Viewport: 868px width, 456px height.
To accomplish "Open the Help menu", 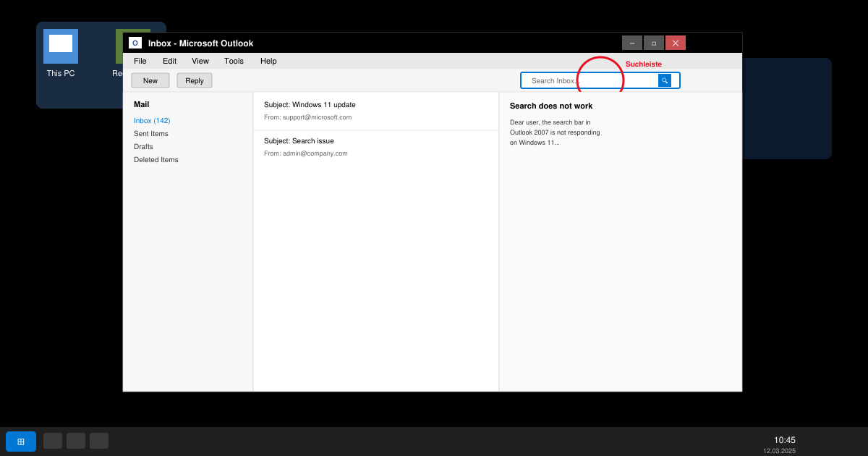I will 268,62.
